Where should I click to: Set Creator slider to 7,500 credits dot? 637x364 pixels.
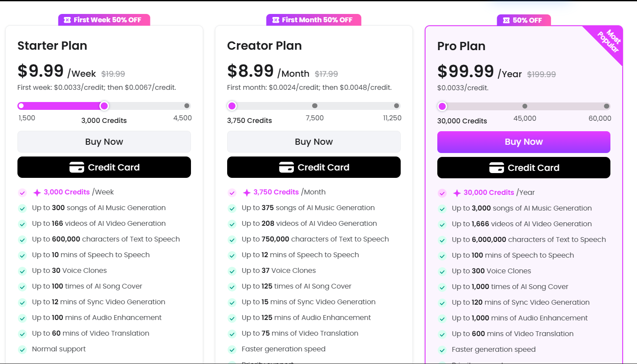(x=315, y=106)
